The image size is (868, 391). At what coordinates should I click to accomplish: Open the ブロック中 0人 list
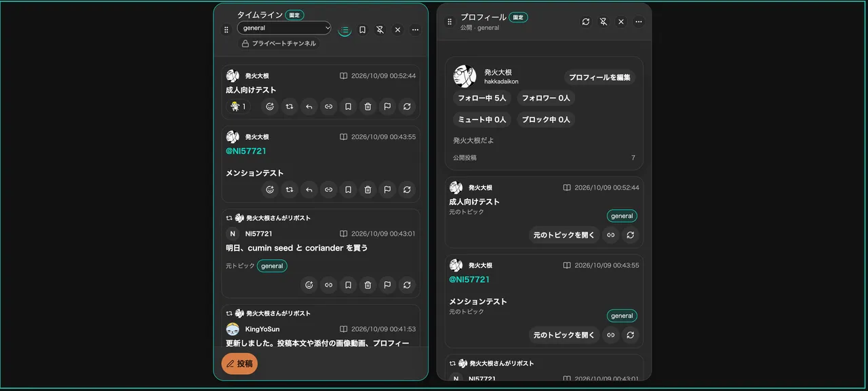(546, 119)
